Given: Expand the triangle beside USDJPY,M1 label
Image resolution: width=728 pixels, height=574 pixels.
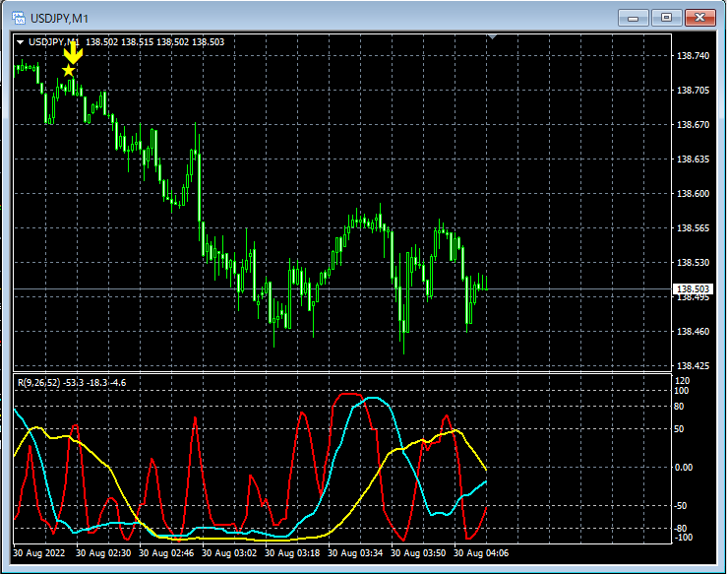Looking at the screenshot, I should pyautogui.click(x=20, y=42).
